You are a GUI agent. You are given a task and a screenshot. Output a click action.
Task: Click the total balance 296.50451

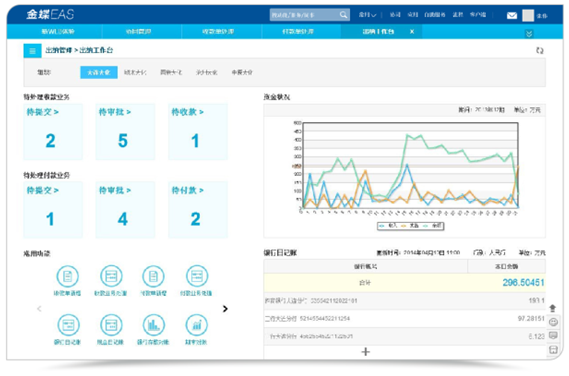tap(523, 283)
